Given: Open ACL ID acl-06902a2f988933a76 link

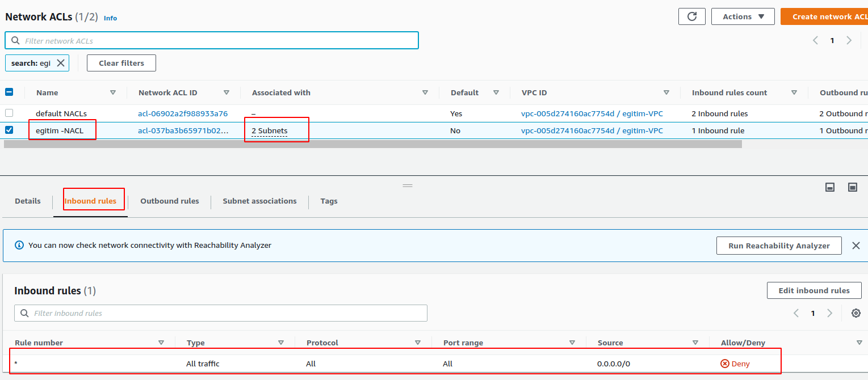Looking at the screenshot, I should point(183,113).
